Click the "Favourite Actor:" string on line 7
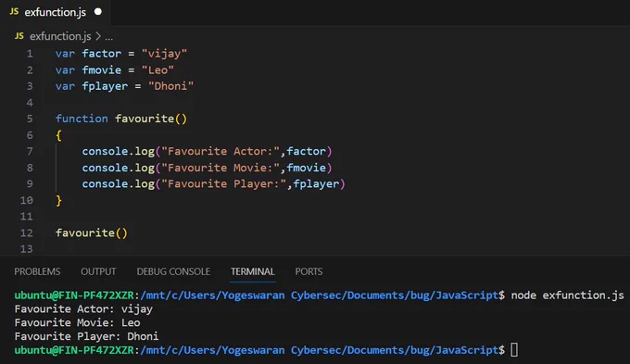 220,152
